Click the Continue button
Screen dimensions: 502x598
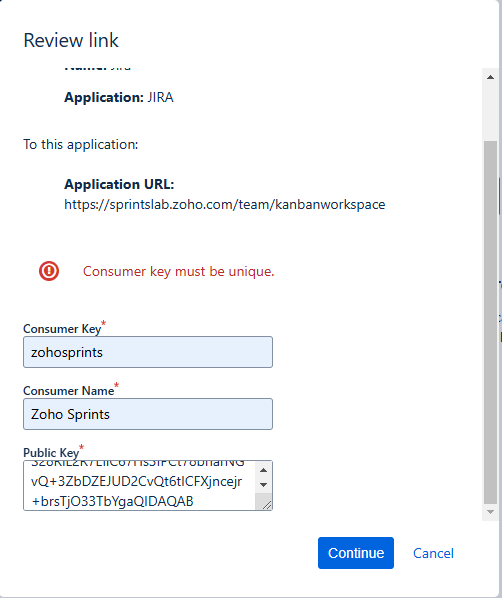coord(356,553)
